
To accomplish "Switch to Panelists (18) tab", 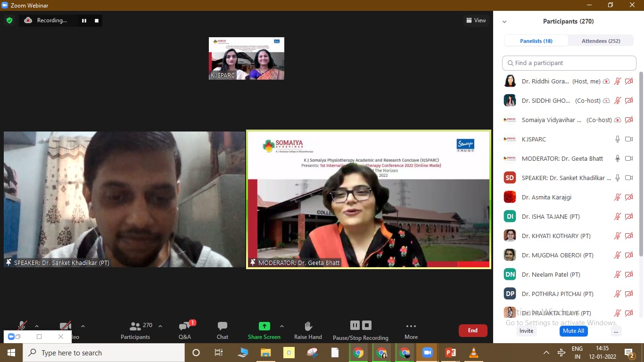I will pos(536,41).
